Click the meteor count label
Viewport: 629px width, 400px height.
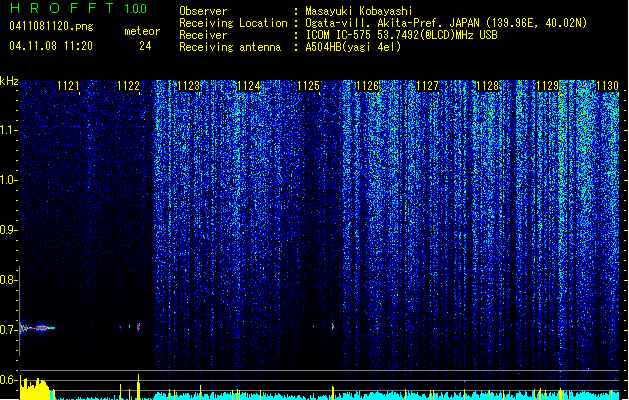142,31
